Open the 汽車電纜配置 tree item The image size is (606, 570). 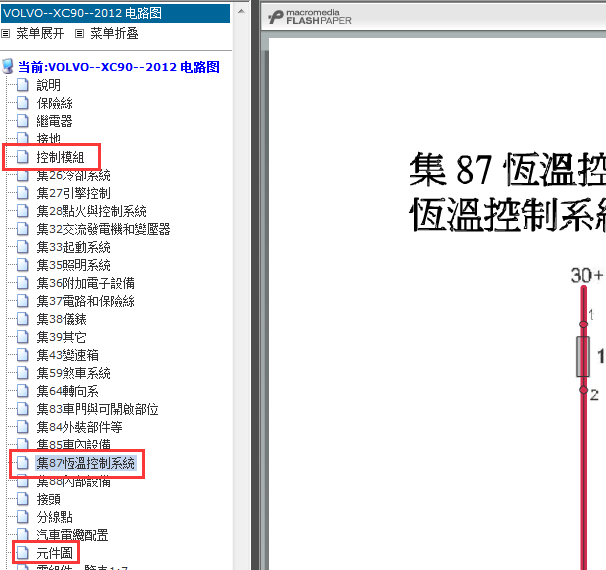[72, 535]
